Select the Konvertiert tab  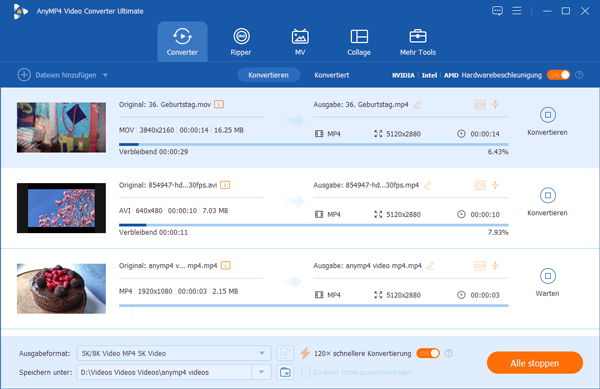[332, 75]
